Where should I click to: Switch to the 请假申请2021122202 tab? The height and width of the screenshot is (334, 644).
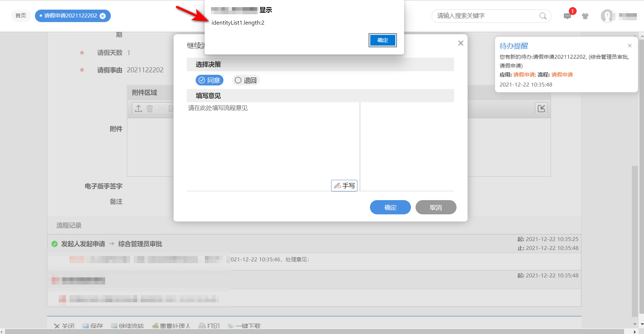[71, 16]
